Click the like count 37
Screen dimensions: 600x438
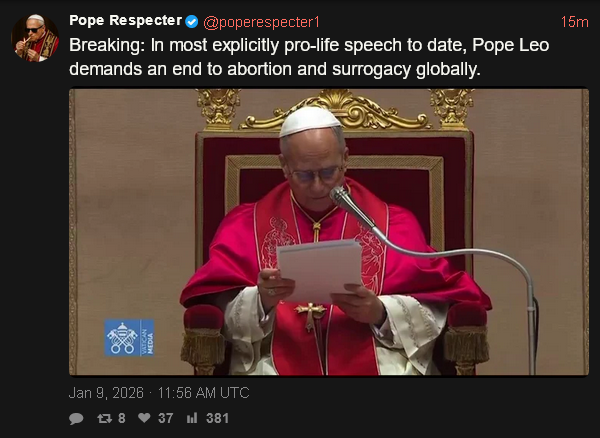click(166, 418)
